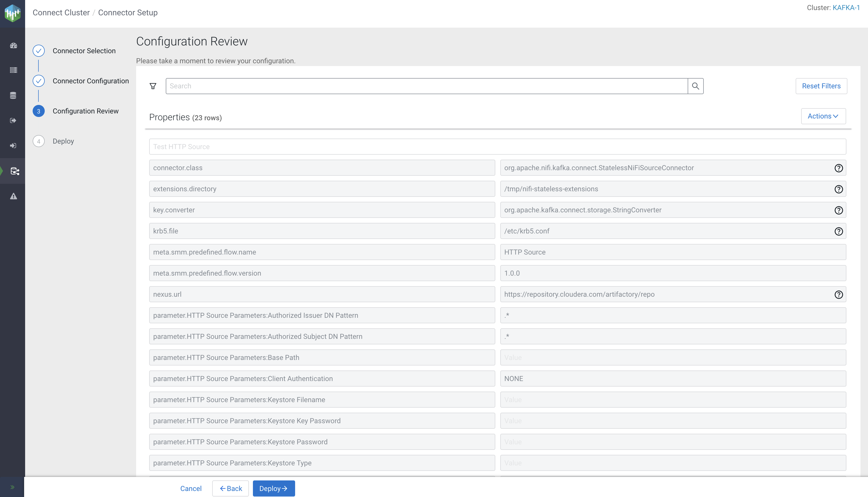Go to Connector Selection step
Image resolution: width=868 pixels, height=497 pixels.
click(x=84, y=51)
